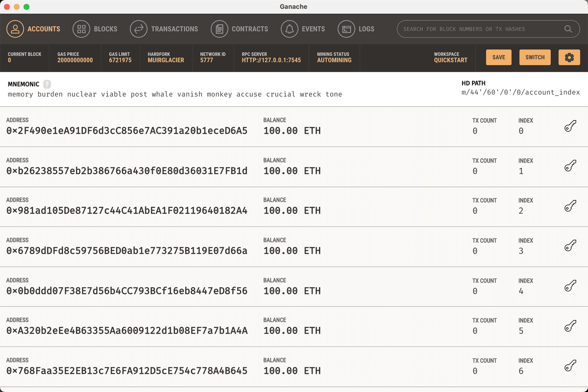Show private key for account index 5

pos(570,326)
